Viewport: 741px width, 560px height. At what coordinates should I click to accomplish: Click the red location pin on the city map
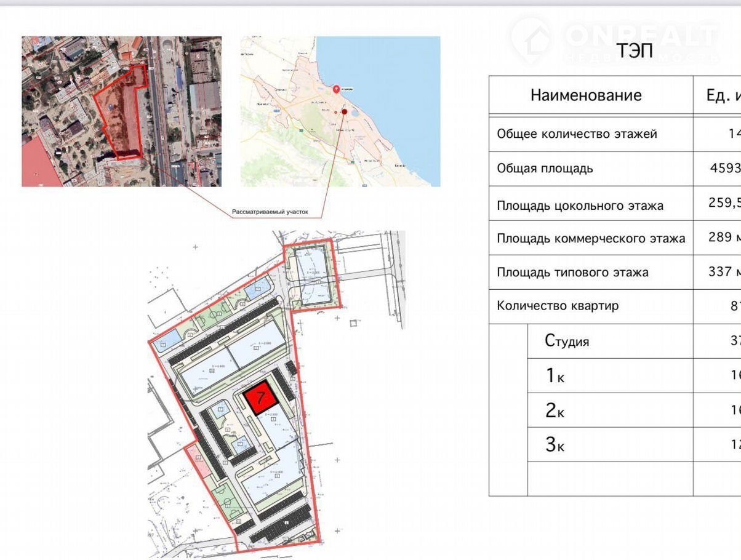coord(337,89)
